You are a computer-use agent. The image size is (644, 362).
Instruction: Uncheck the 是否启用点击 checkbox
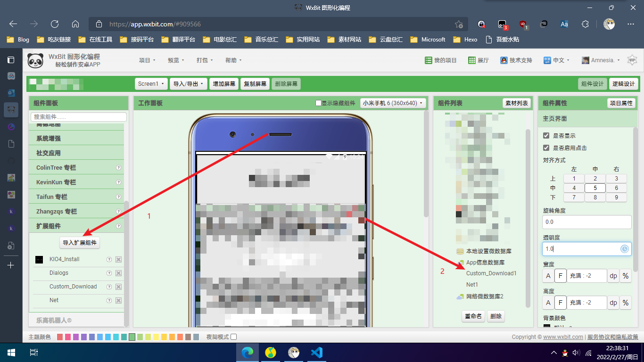[x=546, y=148]
